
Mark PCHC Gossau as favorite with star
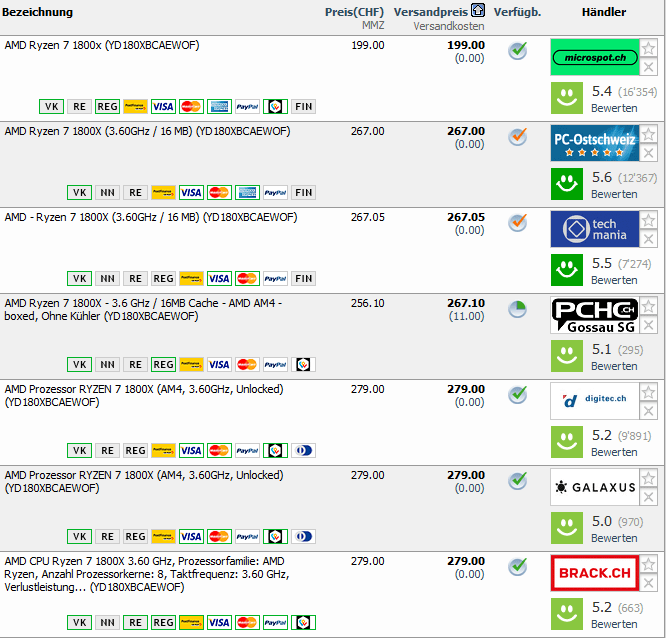coord(649,306)
